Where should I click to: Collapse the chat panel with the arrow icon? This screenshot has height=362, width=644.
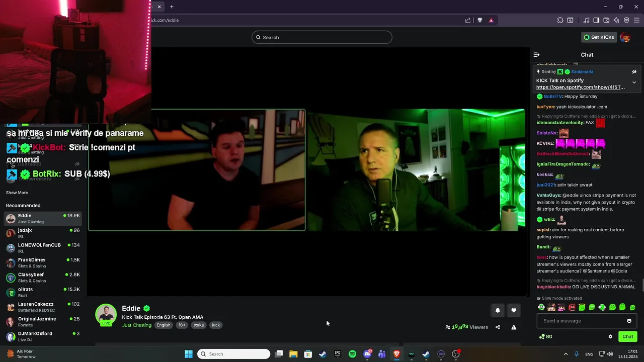pyautogui.click(x=536, y=55)
